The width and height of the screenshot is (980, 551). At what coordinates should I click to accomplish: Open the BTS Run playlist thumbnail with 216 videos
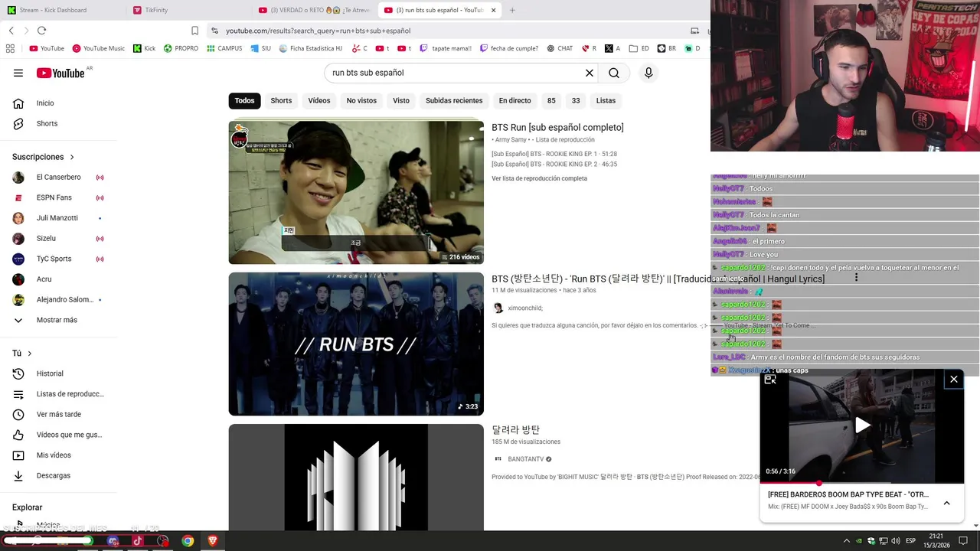[x=356, y=192]
